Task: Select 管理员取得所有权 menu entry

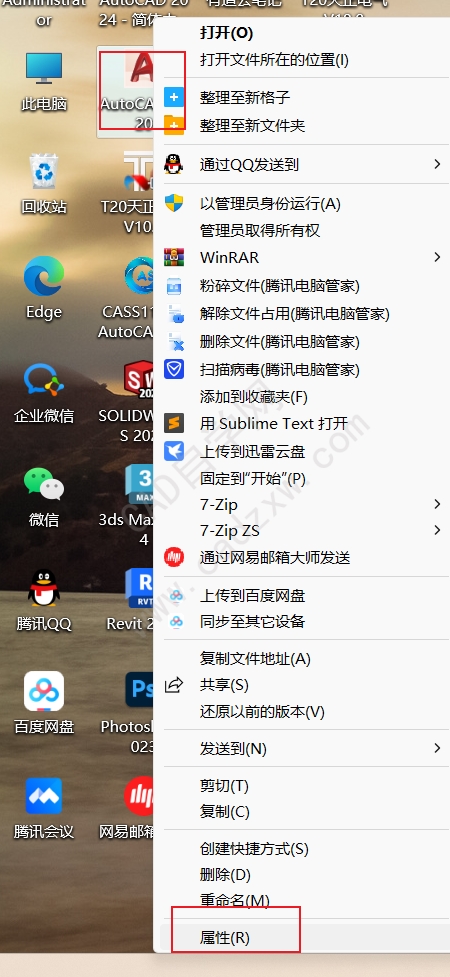Action: pos(260,231)
